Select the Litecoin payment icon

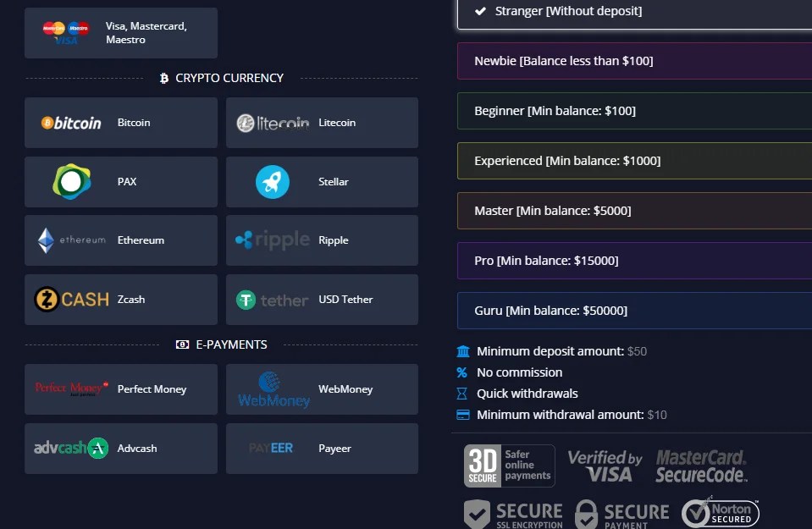(x=322, y=122)
